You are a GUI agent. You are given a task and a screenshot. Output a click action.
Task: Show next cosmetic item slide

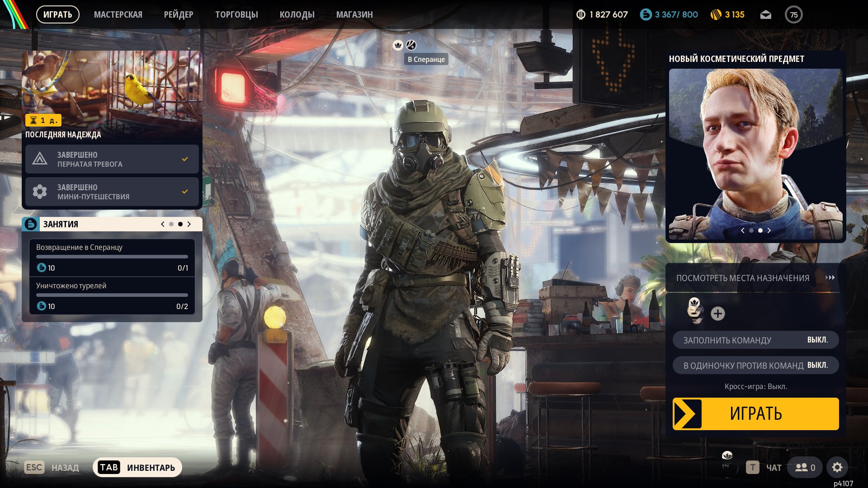769,230
